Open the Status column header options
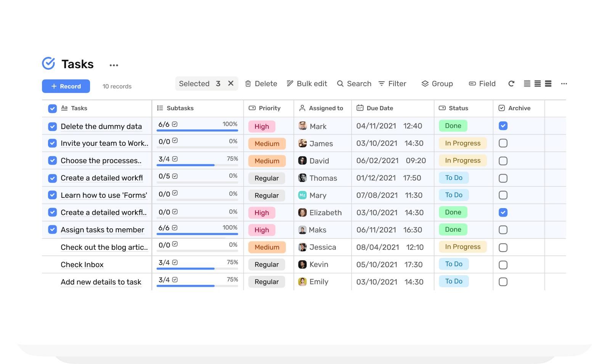This screenshot has height=364, width=610. click(458, 108)
